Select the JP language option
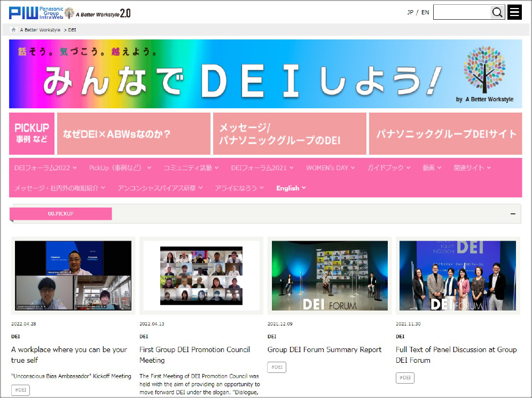The height and width of the screenshot is (398, 532). 409,11
